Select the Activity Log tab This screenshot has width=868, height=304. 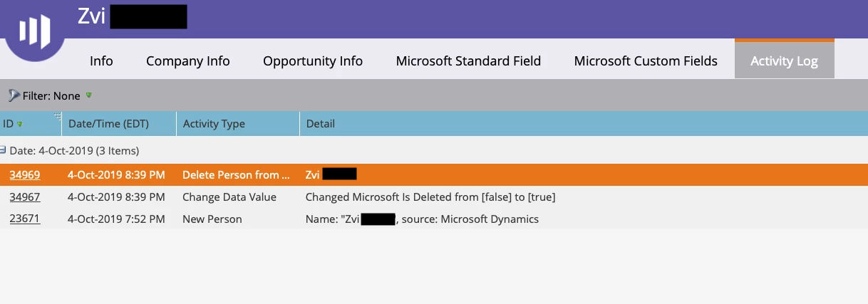pyautogui.click(x=784, y=61)
